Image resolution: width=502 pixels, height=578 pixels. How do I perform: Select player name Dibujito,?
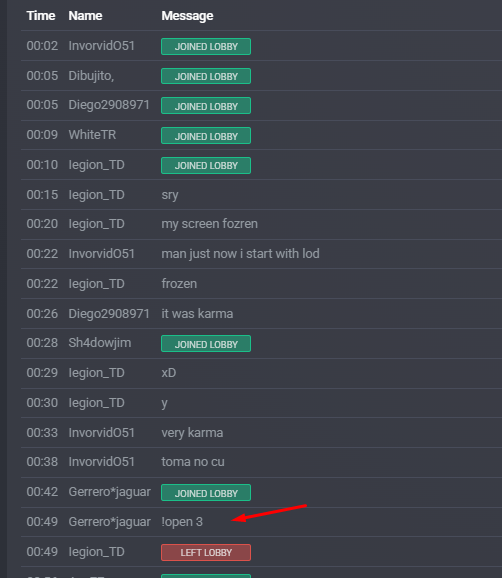pyautogui.click(x=91, y=76)
